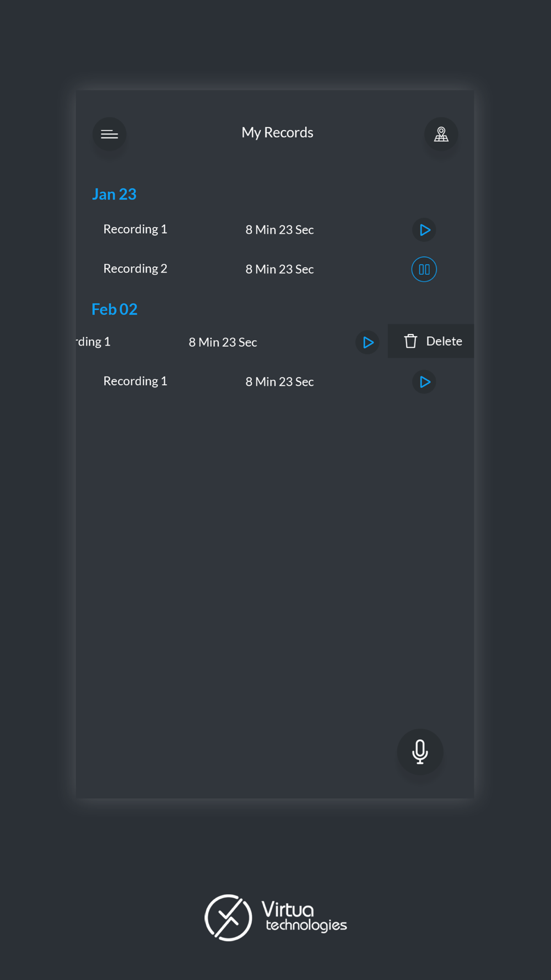
Task: Click the first Jan 23 recording duration
Action: click(x=279, y=230)
